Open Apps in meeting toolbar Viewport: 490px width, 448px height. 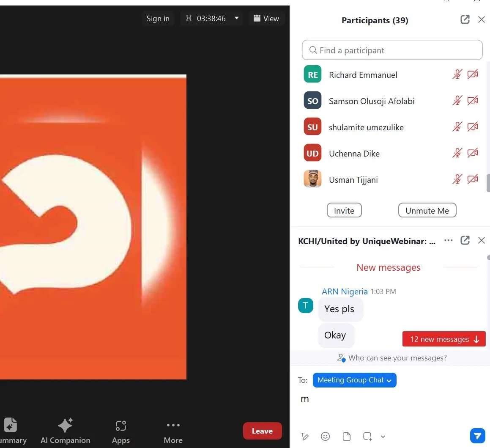pos(120,432)
